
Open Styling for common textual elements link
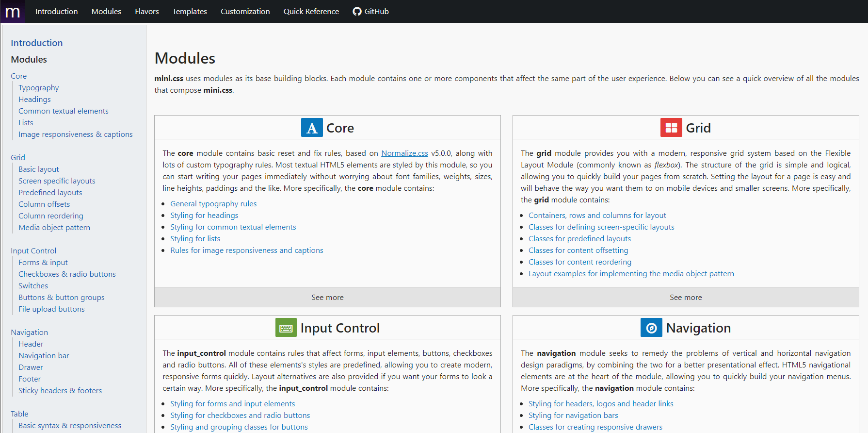pos(233,227)
